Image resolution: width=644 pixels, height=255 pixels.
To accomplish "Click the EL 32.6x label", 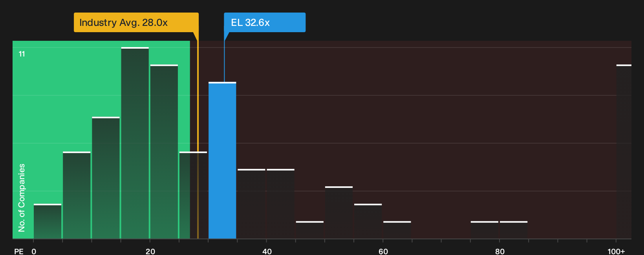I will point(265,22).
